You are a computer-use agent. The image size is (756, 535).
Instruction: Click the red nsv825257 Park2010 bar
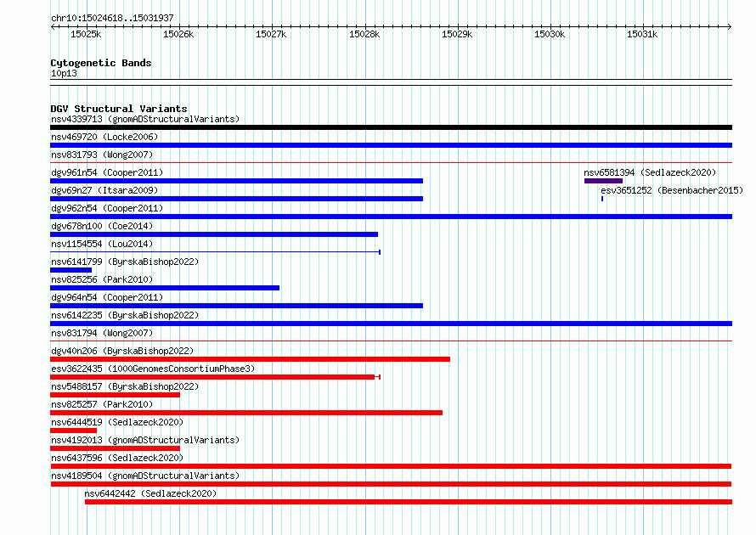click(246, 413)
